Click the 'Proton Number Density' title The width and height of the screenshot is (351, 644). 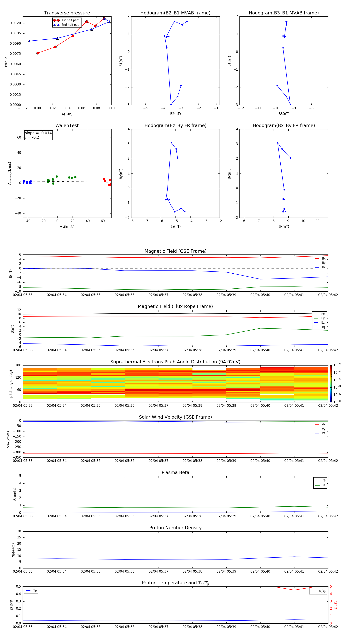[x=175, y=528]
